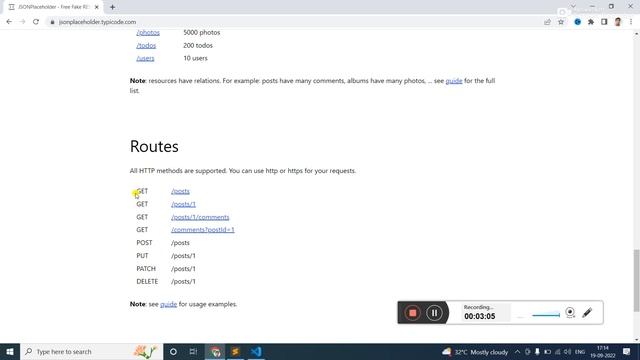Open the weather widget showing Mostly cloudy
This screenshot has height=360, width=640.
[x=475, y=352]
